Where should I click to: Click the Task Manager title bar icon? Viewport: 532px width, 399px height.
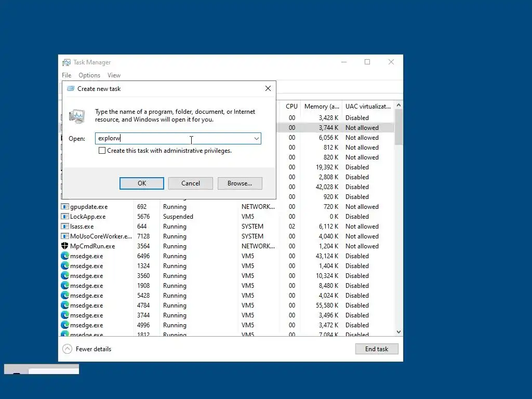pyautogui.click(x=66, y=62)
